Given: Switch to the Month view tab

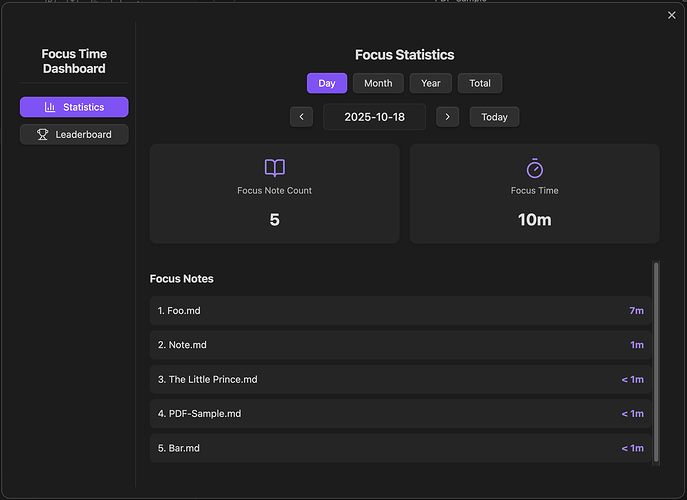Looking at the screenshot, I should 378,83.
